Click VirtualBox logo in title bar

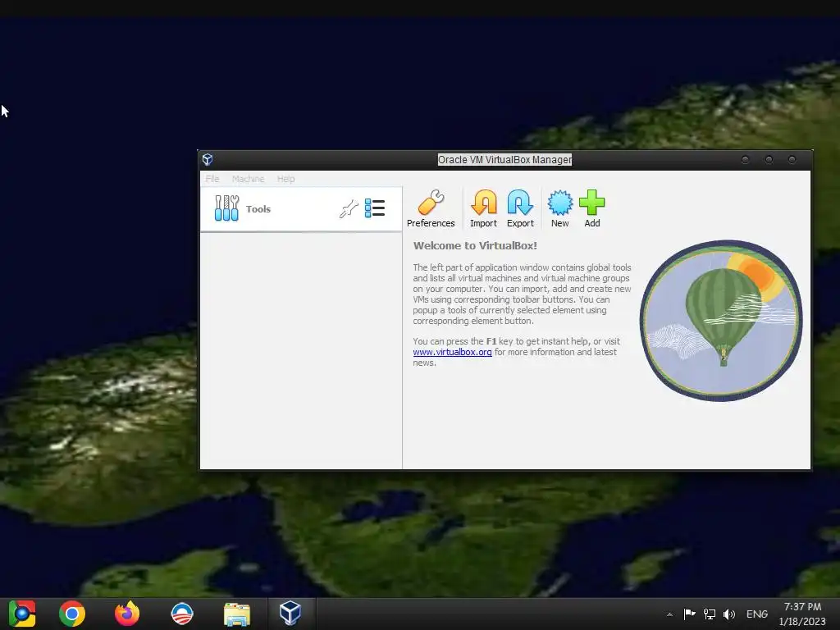pyautogui.click(x=208, y=160)
